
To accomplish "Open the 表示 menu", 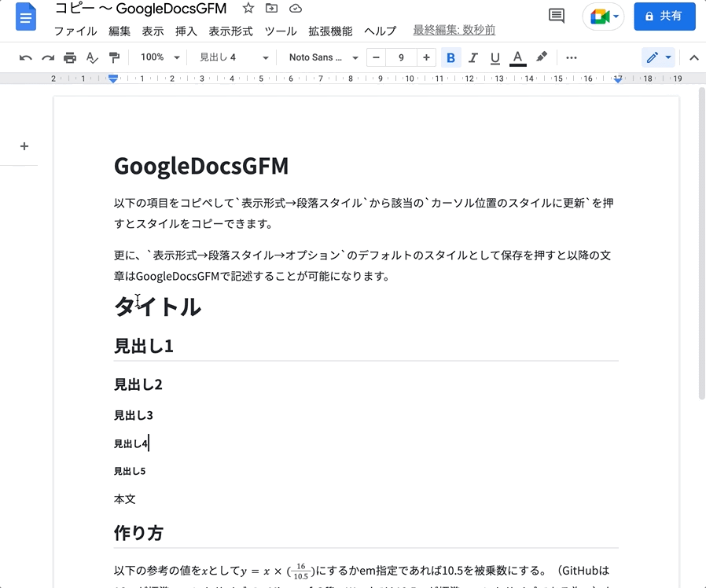I will 153,31.
